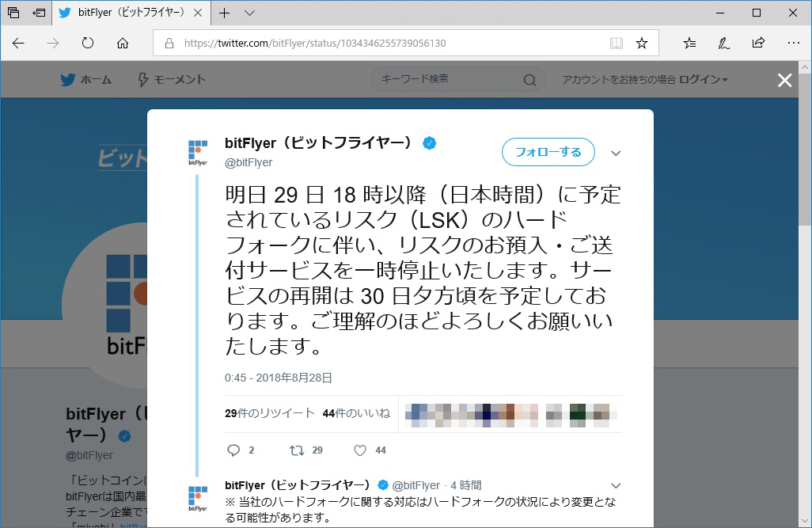Expand the tweet options chevron
The height and width of the screenshot is (528, 812).
coord(616,152)
